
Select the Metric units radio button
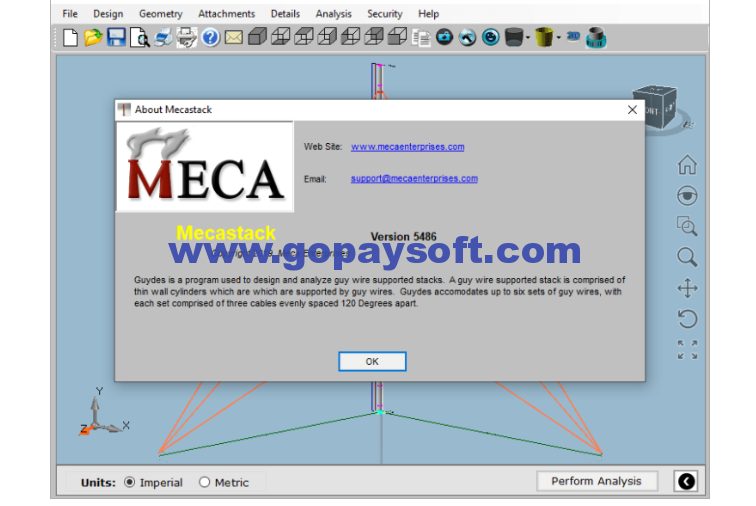click(x=204, y=482)
